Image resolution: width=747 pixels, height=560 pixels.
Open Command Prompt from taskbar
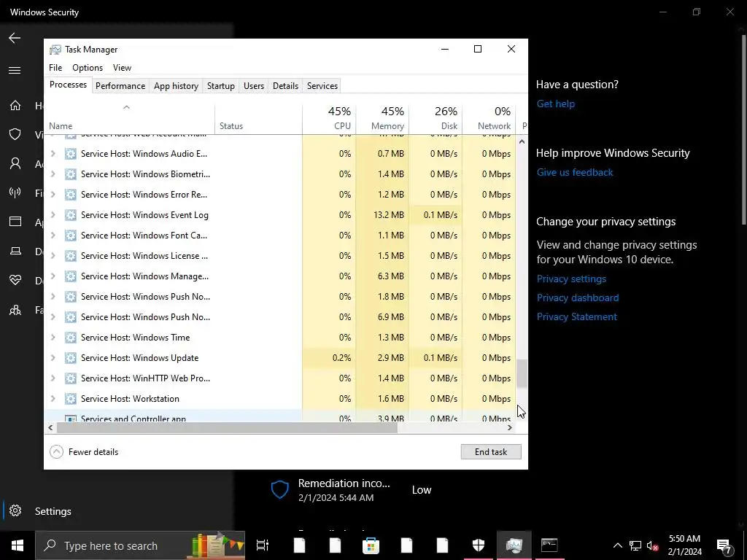549,545
